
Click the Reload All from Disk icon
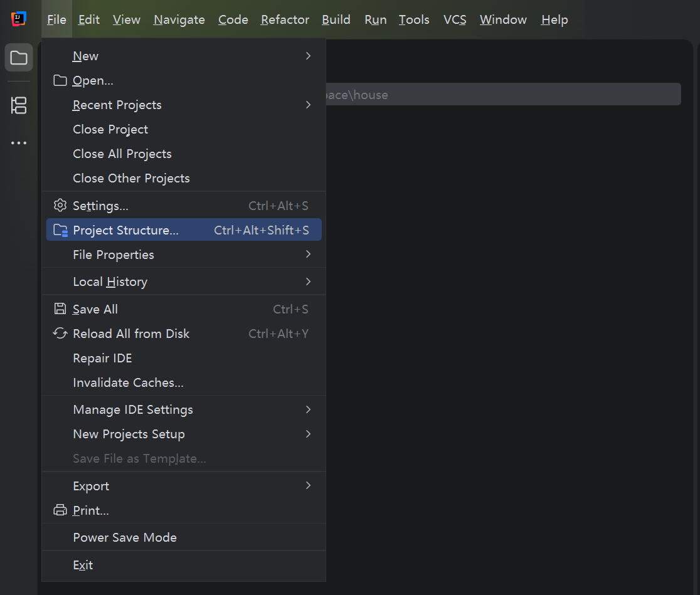click(x=60, y=334)
